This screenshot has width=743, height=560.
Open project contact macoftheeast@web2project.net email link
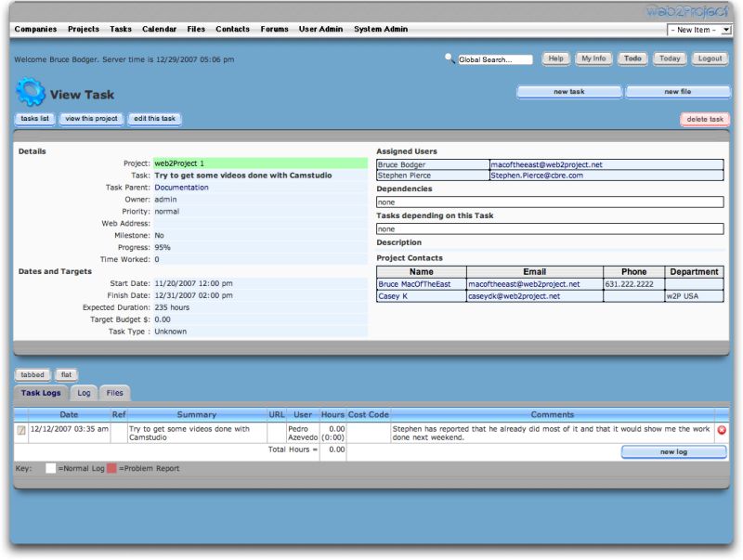(x=524, y=284)
